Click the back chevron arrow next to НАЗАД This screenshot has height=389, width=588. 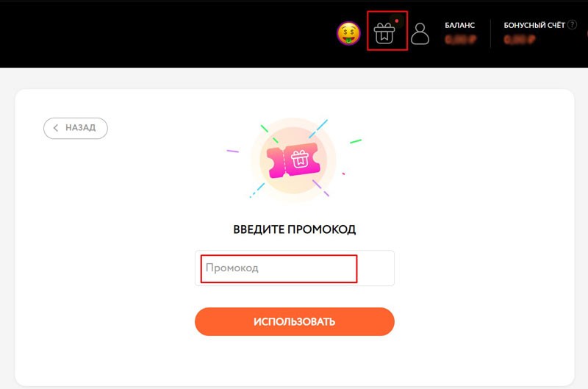[x=56, y=128]
